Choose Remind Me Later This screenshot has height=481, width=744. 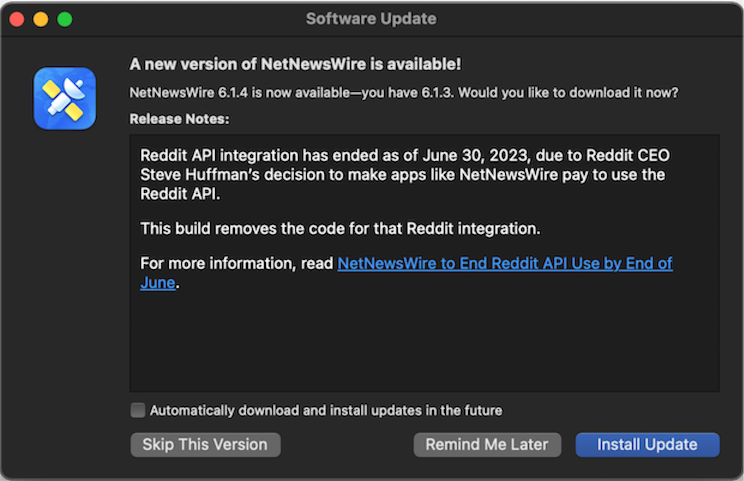click(487, 444)
